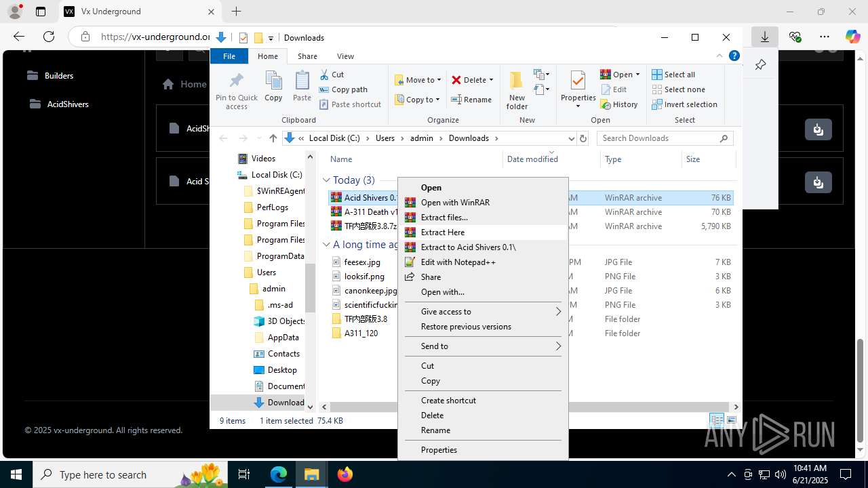Choose Extract to Acid Shivers 0.1\
Screen dimensions: 868x488
coord(483,247)
